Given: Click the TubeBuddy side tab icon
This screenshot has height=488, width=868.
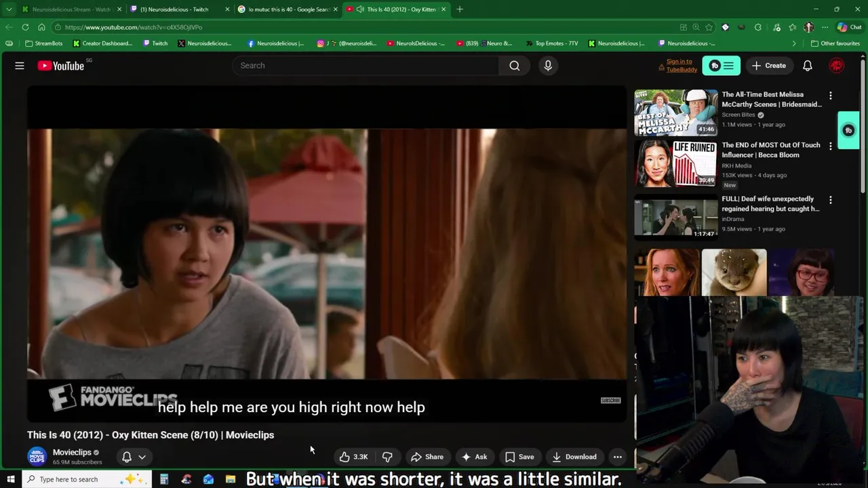Looking at the screenshot, I should 848,130.
